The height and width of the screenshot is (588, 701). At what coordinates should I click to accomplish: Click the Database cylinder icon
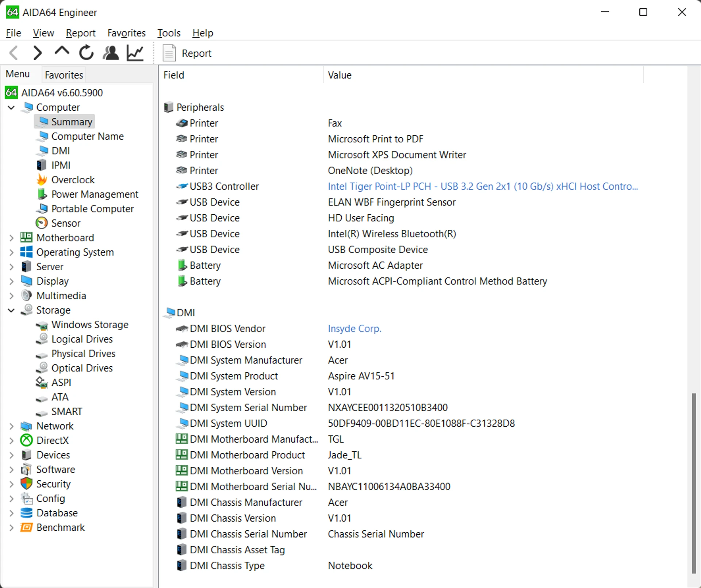26,513
